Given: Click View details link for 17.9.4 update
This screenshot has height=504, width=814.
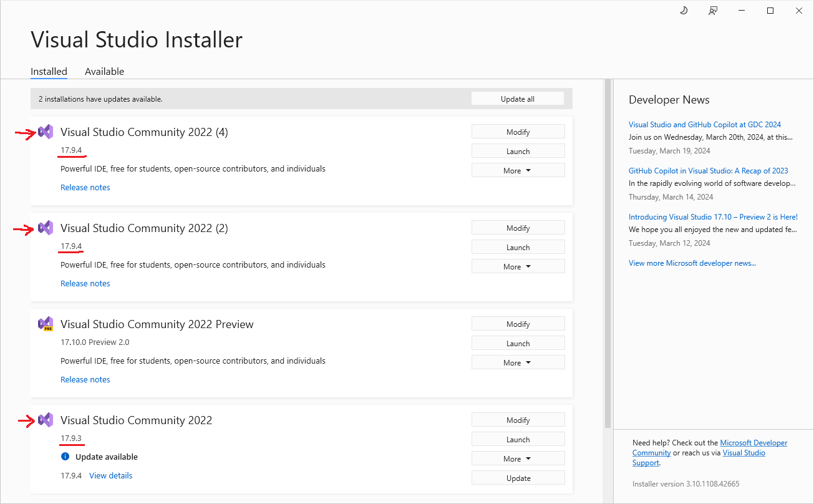Looking at the screenshot, I should 111,475.
